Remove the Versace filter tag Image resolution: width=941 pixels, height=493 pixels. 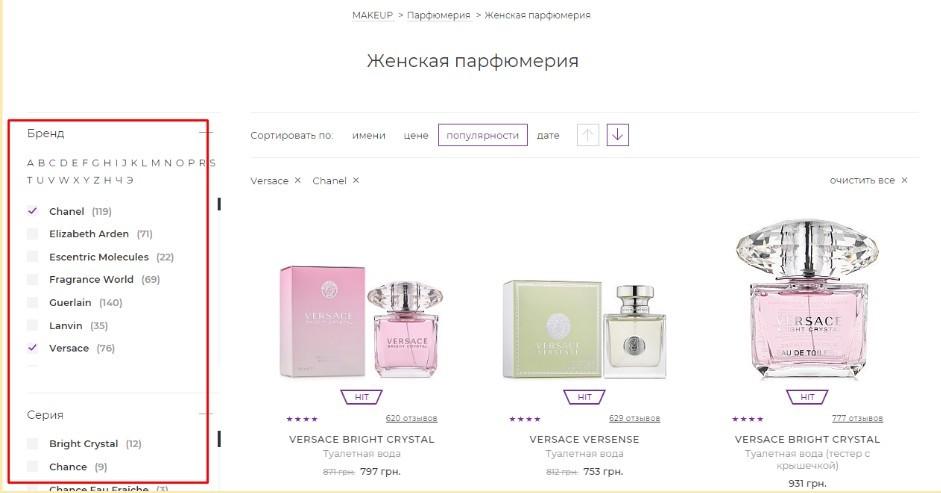[x=298, y=180]
